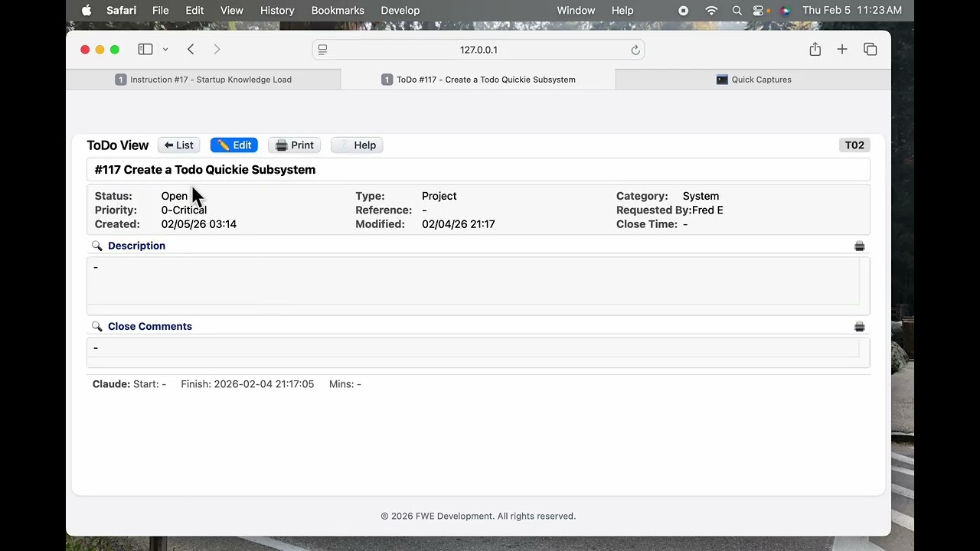Image resolution: width=980 pixels, height=551 pixels.
Task: Click the Created value 02/05/26 03:14
Action: pos(199,224)
